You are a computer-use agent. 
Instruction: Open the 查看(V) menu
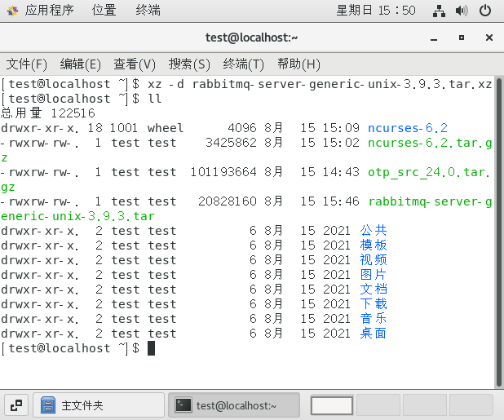pos(135,64)
